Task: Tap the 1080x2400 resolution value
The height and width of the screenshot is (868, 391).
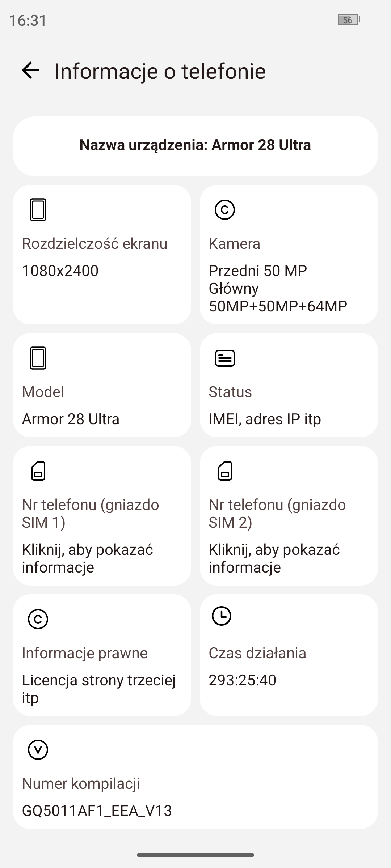Action: coord(60,271)
